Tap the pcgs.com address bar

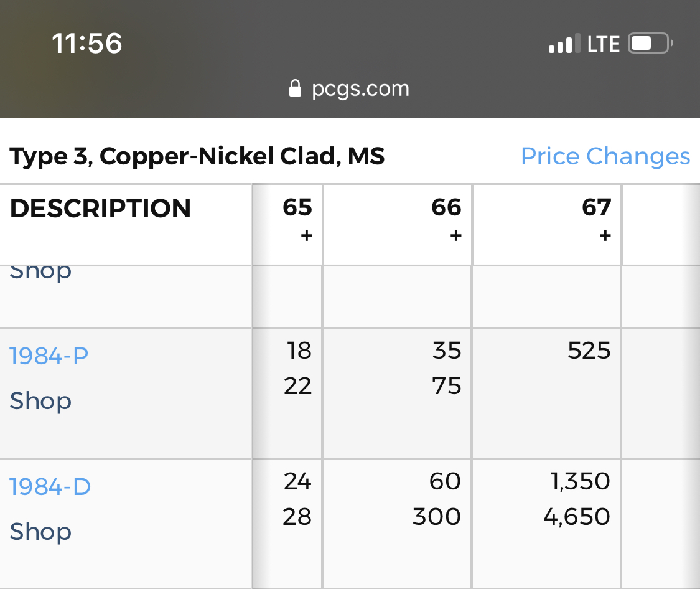(x=360, y=88)
